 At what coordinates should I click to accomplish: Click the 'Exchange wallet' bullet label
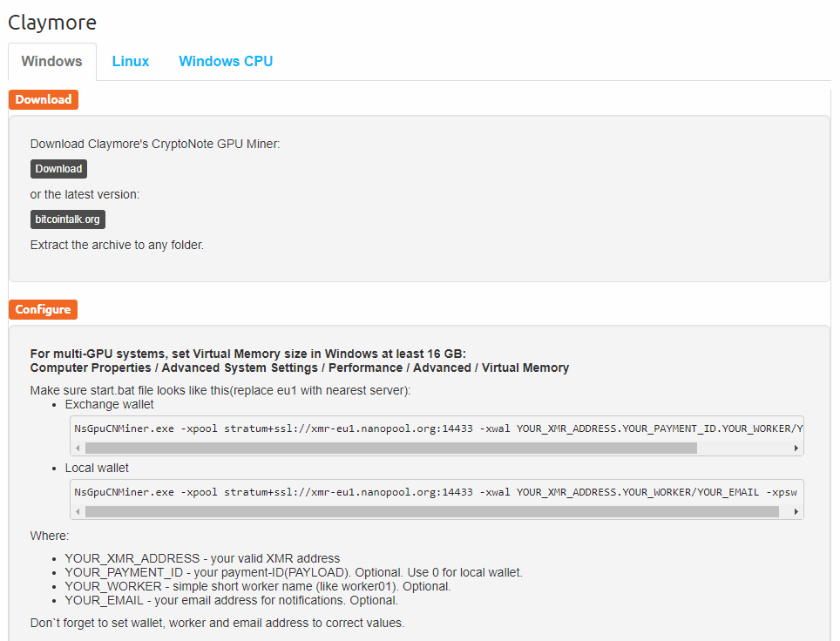tap(109, 404)
